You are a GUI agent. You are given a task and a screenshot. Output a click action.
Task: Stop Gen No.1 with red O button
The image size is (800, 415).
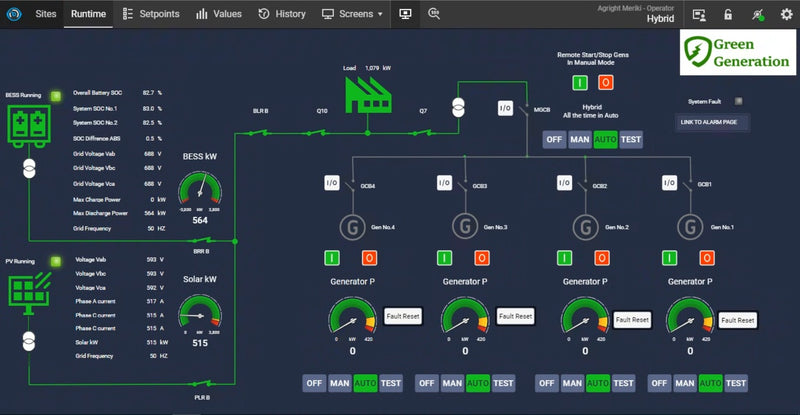click(x=707, y=258)
